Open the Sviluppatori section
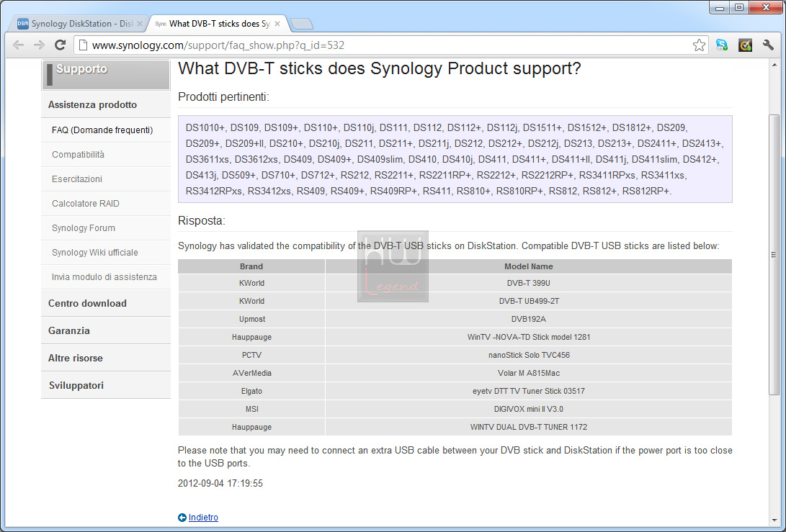Image resolution: width=786 pixels, height=532 pixels. click(x=106, y=385)
